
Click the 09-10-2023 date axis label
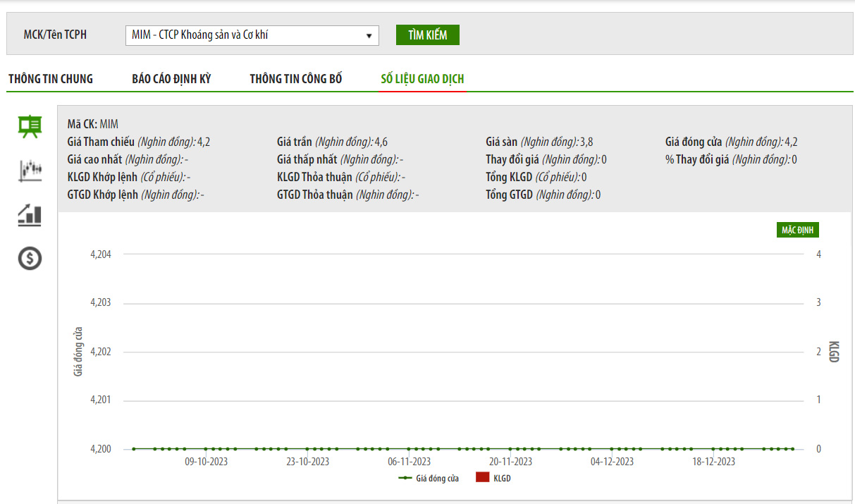click(206, 462)
